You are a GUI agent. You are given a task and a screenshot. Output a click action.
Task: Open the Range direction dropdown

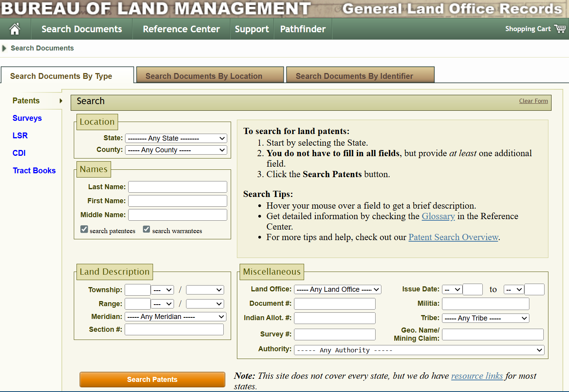tap(162, 304)
